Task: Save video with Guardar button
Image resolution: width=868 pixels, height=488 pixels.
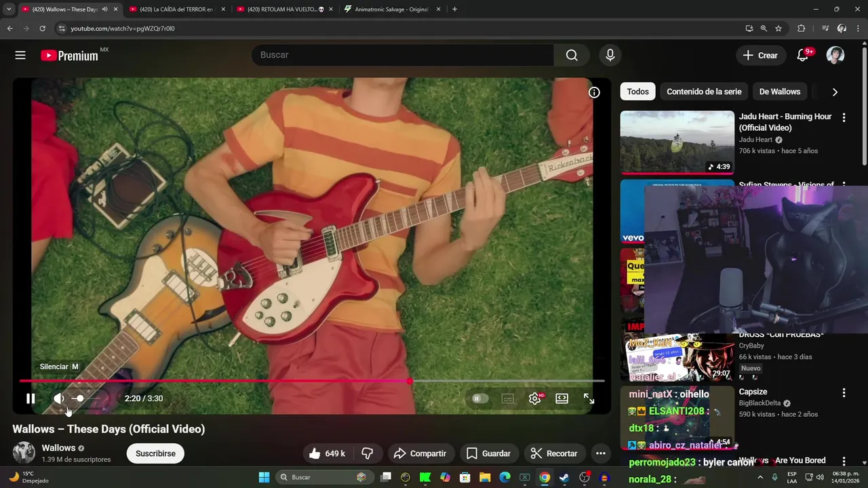Action: (489, 453)
